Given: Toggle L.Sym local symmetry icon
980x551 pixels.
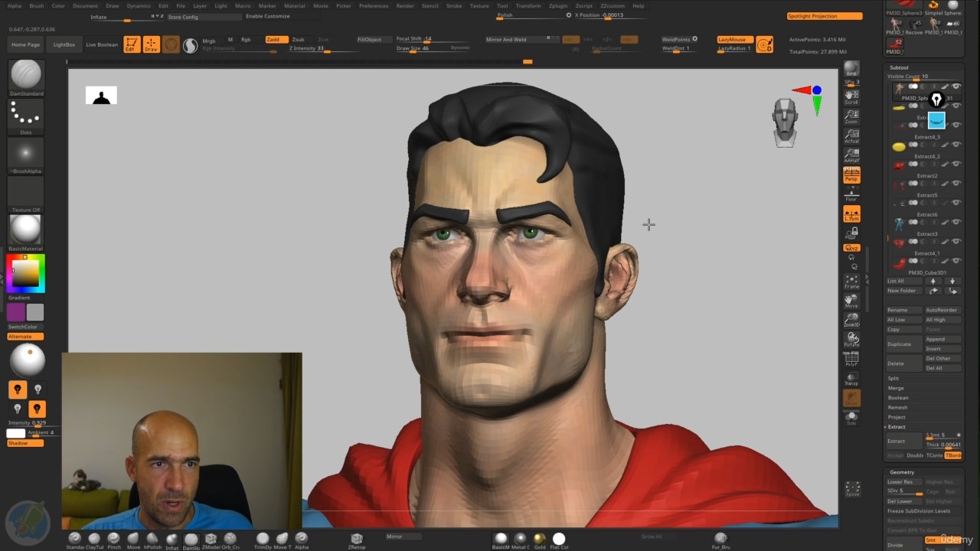Looking at the screenshot, I should [x=851, y=214].
